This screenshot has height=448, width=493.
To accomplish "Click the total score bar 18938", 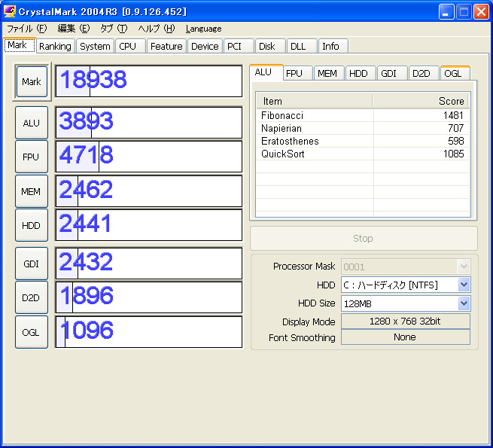I will click(x=149, y=81).
